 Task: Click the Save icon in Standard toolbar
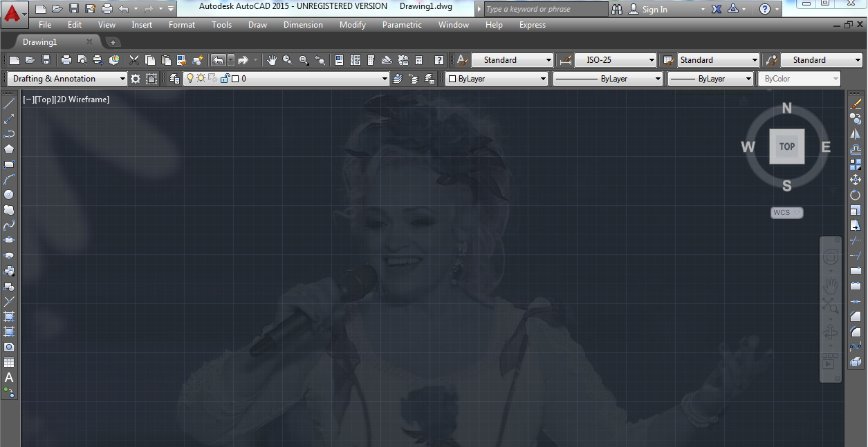click(x=46, y=60)
